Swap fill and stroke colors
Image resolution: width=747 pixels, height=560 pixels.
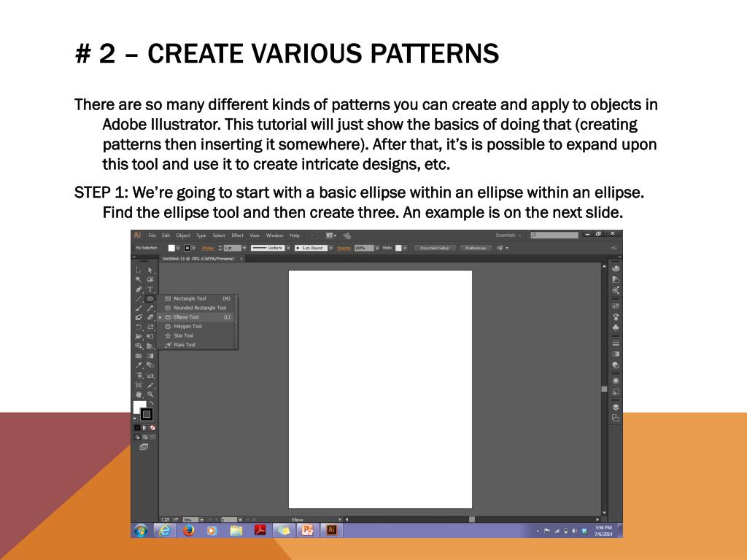point(151,402)
